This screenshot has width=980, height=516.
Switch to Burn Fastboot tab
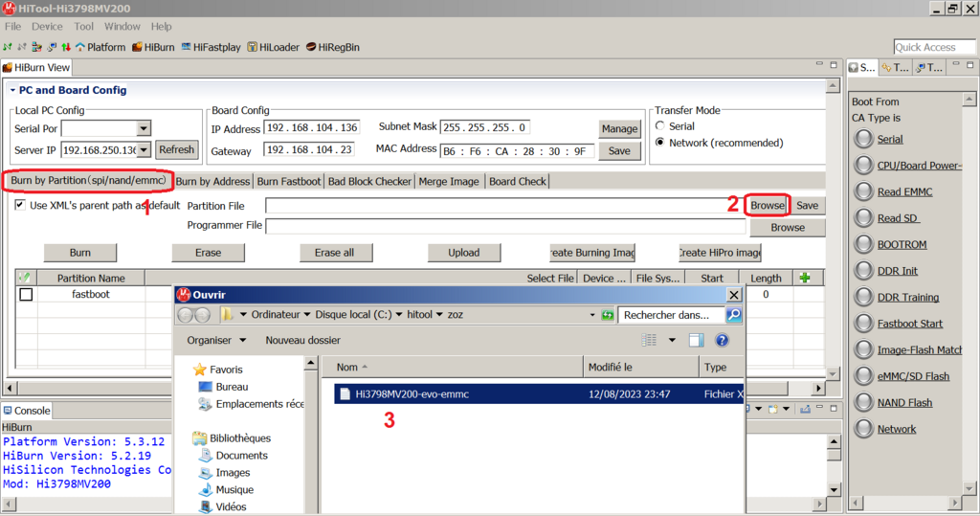click(289, 181)
